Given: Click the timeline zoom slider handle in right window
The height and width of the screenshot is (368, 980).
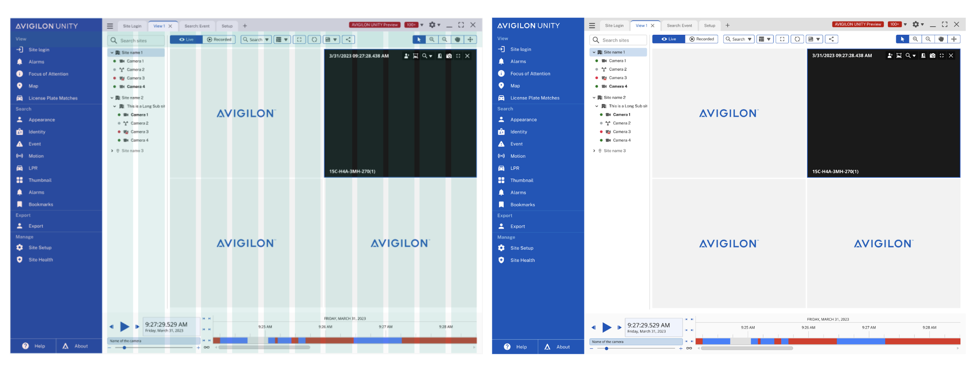Looking at the screenshot, I should coord(606,348).
